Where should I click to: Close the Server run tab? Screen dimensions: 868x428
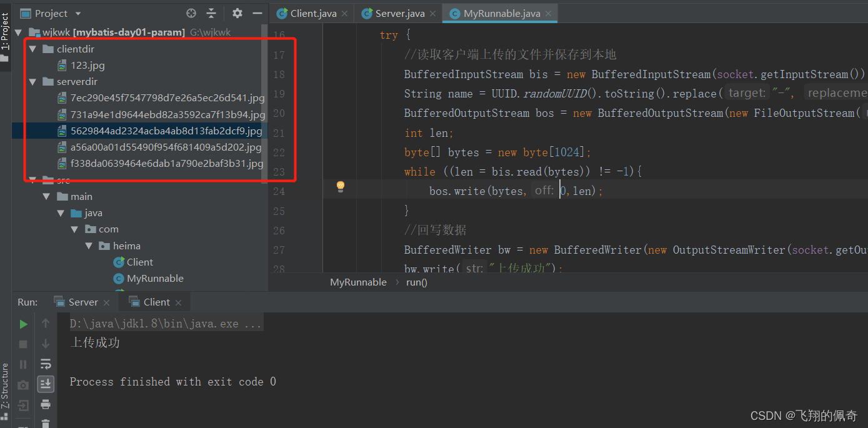pyautogui.click(x=106, y=302)
